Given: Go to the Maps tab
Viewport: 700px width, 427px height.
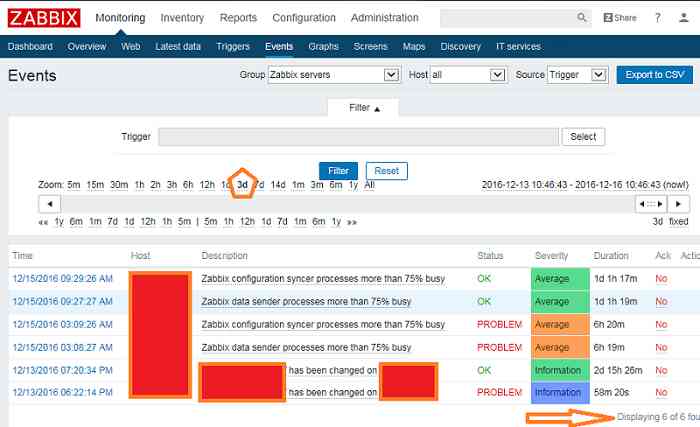Looking at the screenshot, I should 414,46.
